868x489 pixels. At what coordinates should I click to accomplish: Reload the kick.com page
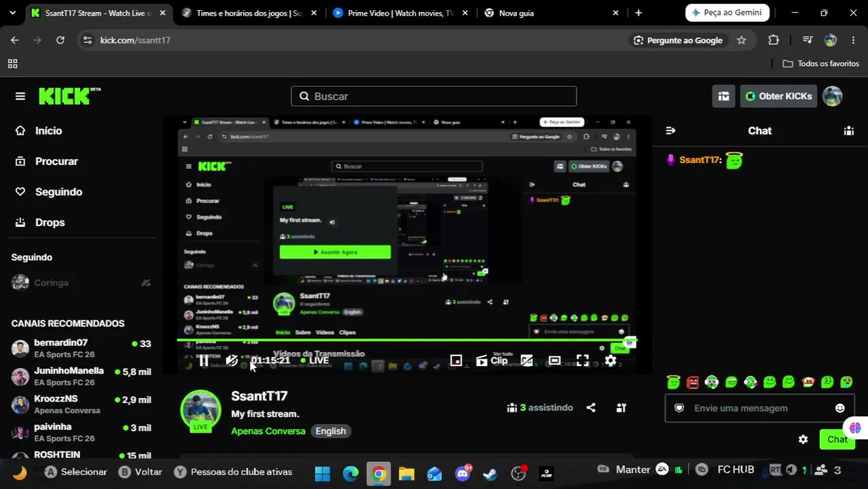coord(60,40)
